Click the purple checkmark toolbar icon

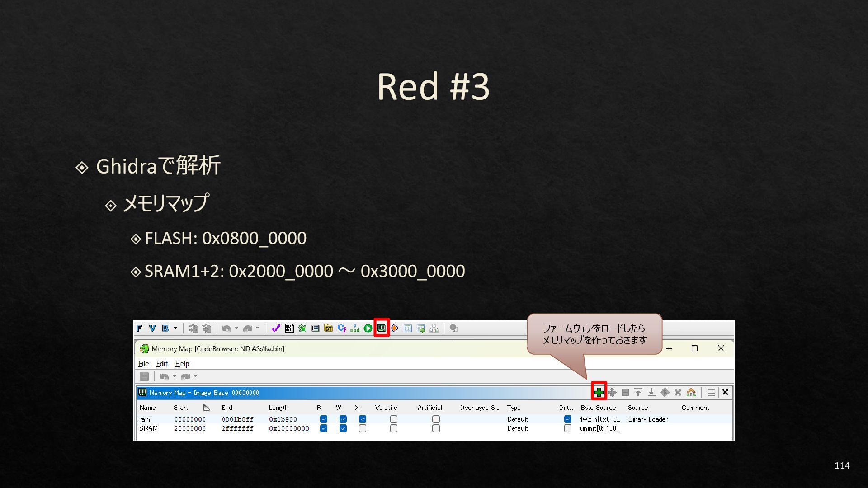(x=276, y=328)
